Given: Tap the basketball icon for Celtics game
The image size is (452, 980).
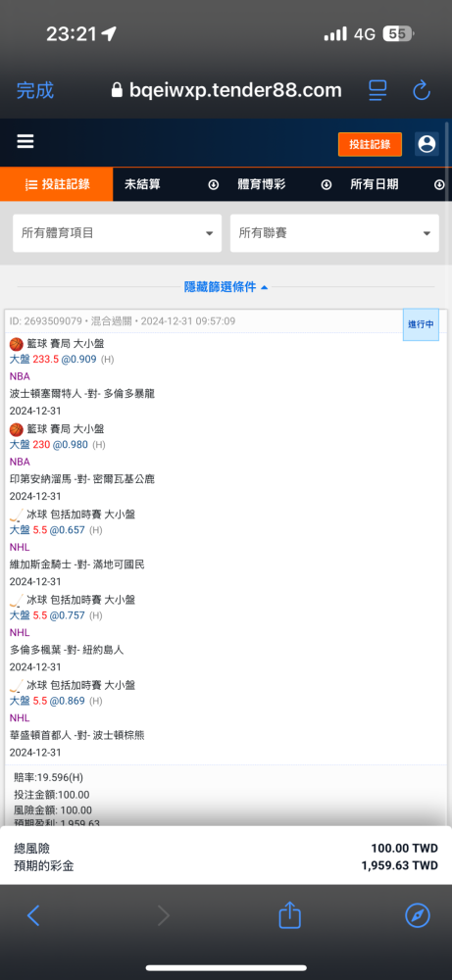Looking at the screenshot, I should tap(17, 344).
